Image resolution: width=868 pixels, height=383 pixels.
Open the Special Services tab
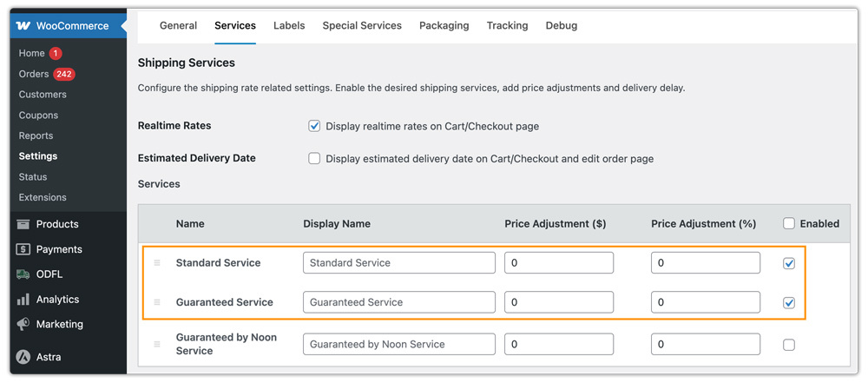(362, 25)
